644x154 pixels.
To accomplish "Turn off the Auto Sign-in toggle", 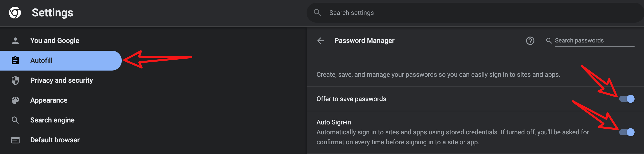I will pos(627,132).
